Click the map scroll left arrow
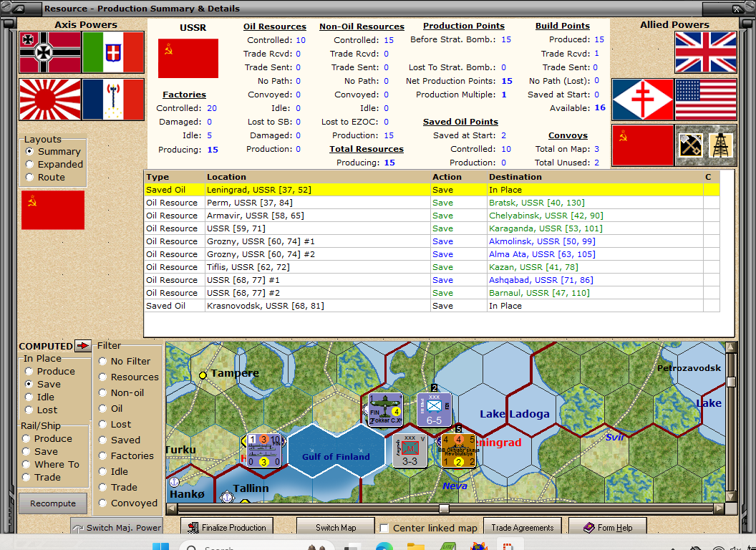 [171, 508]
